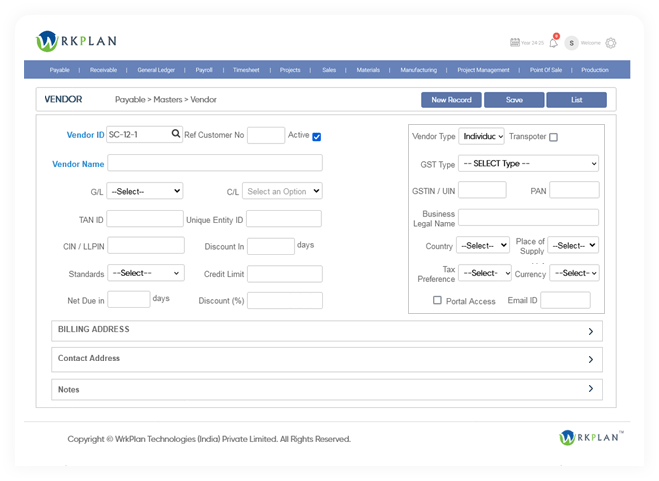Click the Unique Entity ID field
Viewport: 659px width, 481px height.
coord(284,219)
